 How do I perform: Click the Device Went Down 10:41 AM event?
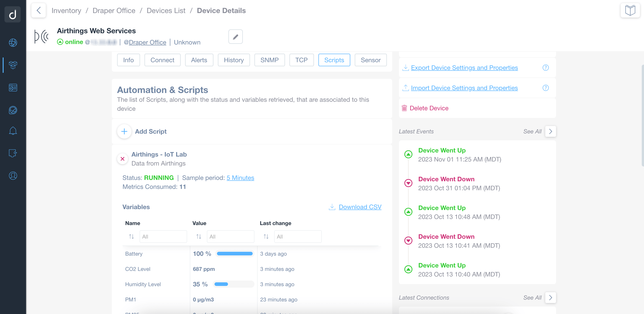[x=459, y=241]
